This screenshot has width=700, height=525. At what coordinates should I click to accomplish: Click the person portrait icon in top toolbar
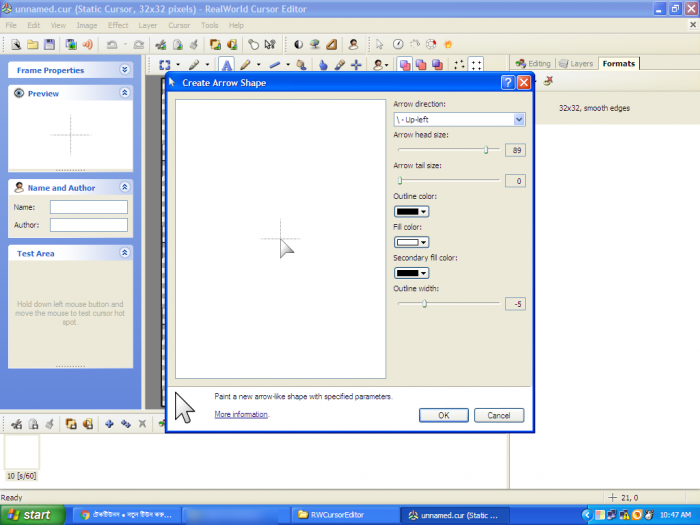pyautogui.click(x=353, y=44)
